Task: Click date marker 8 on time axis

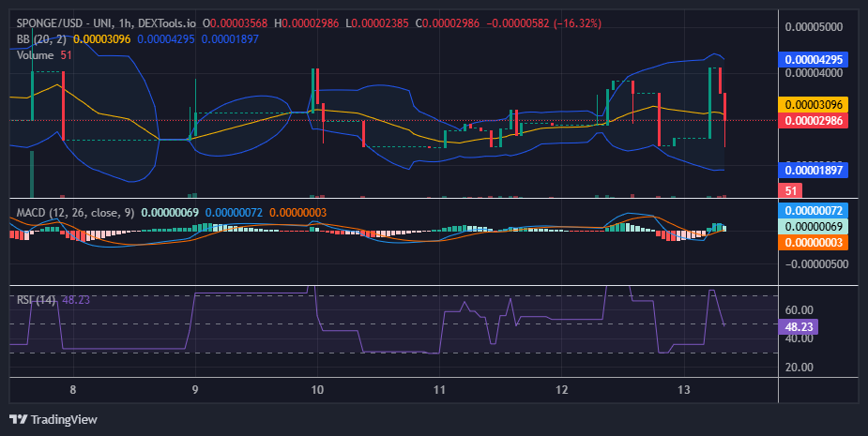Action: (73, 390)
